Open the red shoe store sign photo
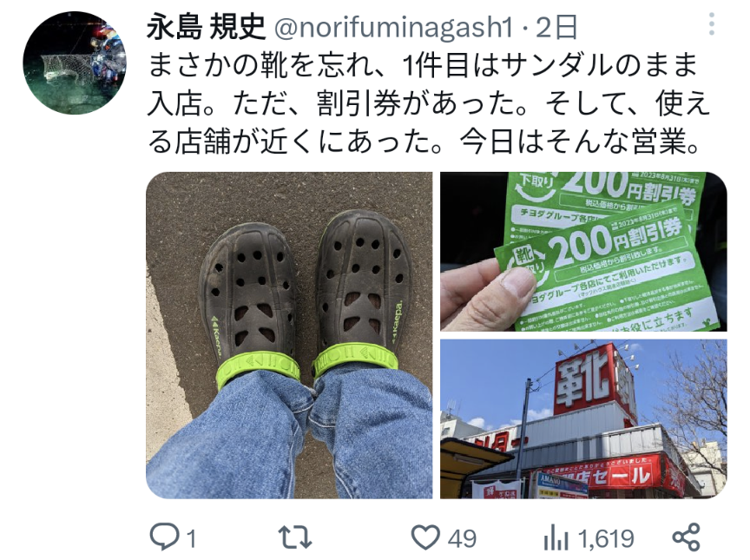 (x=583, y=419)
